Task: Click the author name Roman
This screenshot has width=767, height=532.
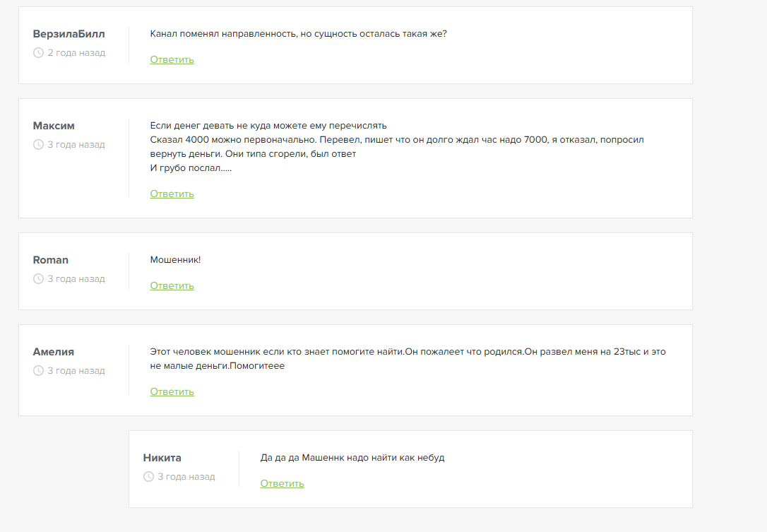Action: pyautogui.click(x=51, y=260)
